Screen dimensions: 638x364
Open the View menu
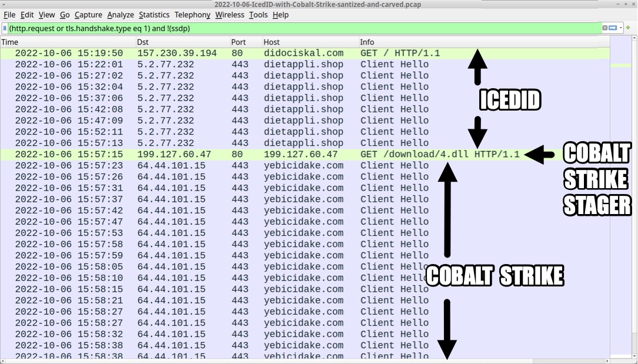pos(47,15)
